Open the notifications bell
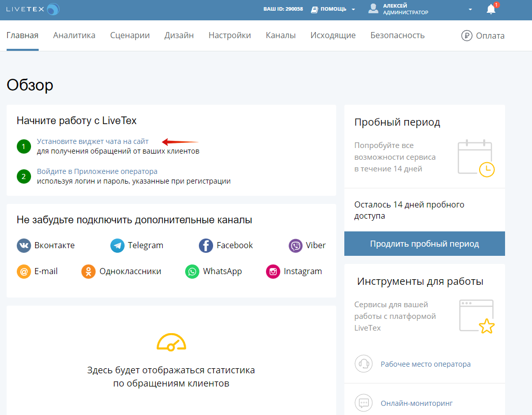The width and height of the screenshot is (532, 415). pyautogui.click(x=491, y=9)
